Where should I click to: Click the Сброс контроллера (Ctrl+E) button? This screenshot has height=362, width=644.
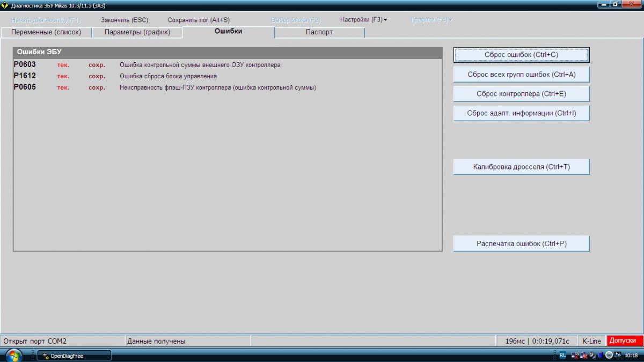(x=522, y=94)
